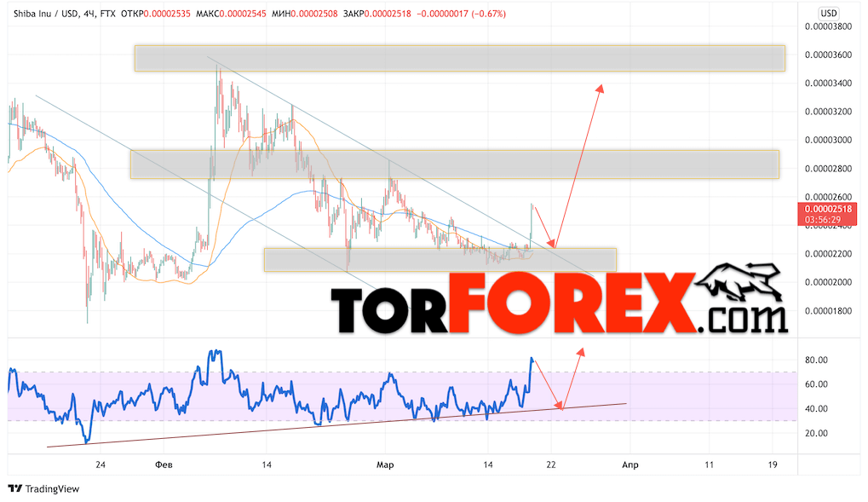Click the March 14 date label

pos(488,464)
